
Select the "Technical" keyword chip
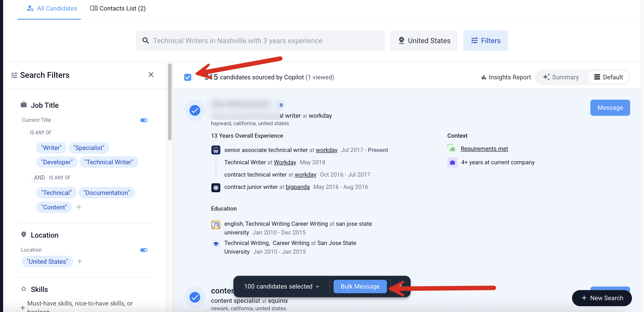(x=56, y=192)
